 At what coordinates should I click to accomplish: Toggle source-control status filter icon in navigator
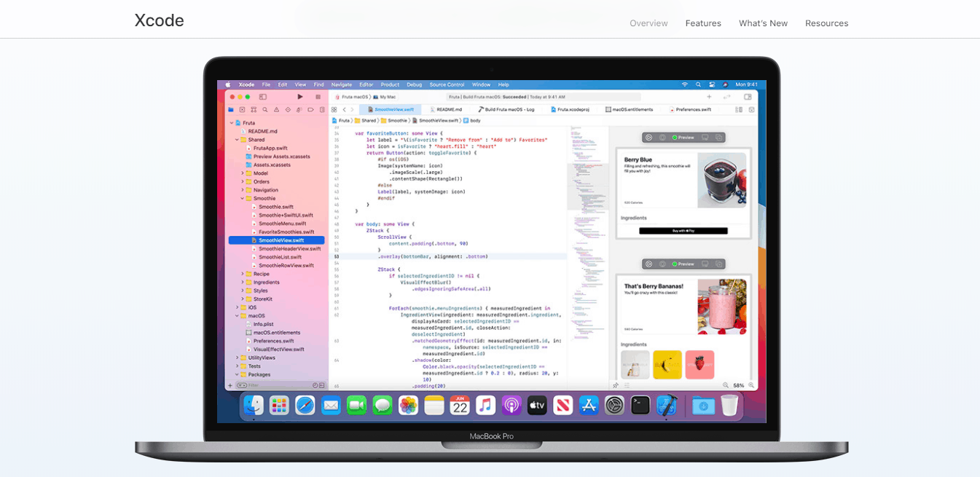pyautogui.click(x=323, y=385)
